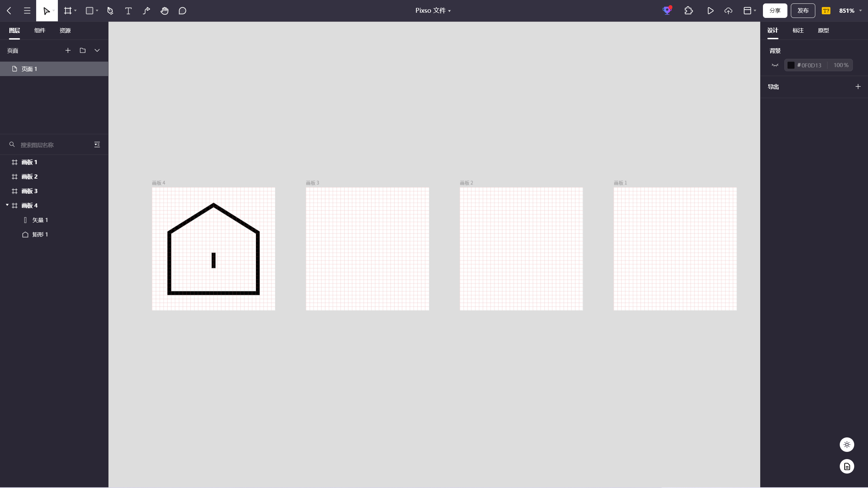Viewport: 868px width, 488px height.
Task: Select the 画板 4 layer
Action: pos(54,205)
